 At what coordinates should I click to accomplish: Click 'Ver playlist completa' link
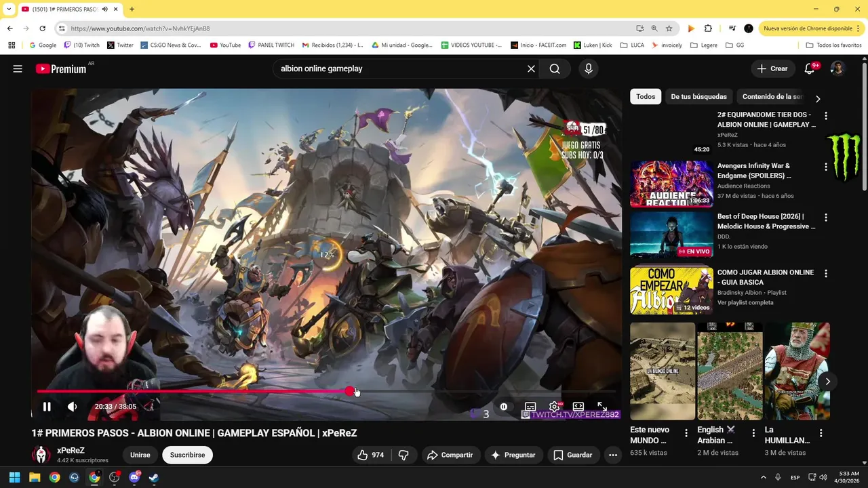click(x=745, y=302)
